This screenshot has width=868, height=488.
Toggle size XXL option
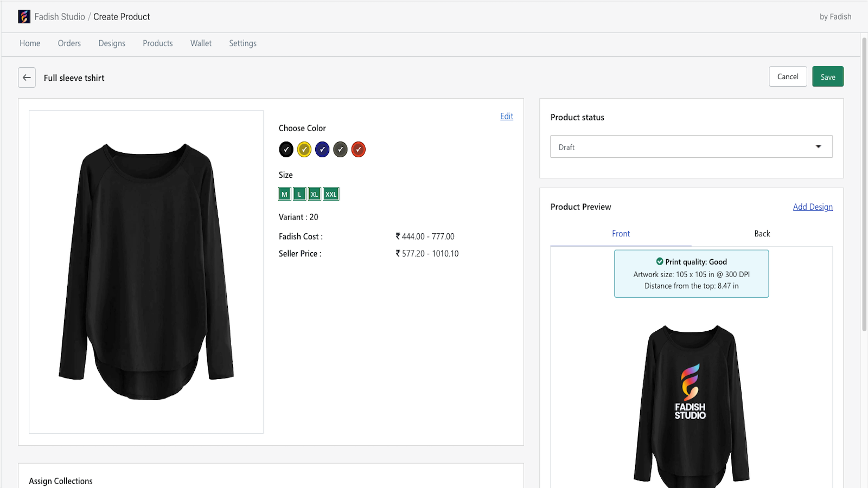(x=331, y=194)
